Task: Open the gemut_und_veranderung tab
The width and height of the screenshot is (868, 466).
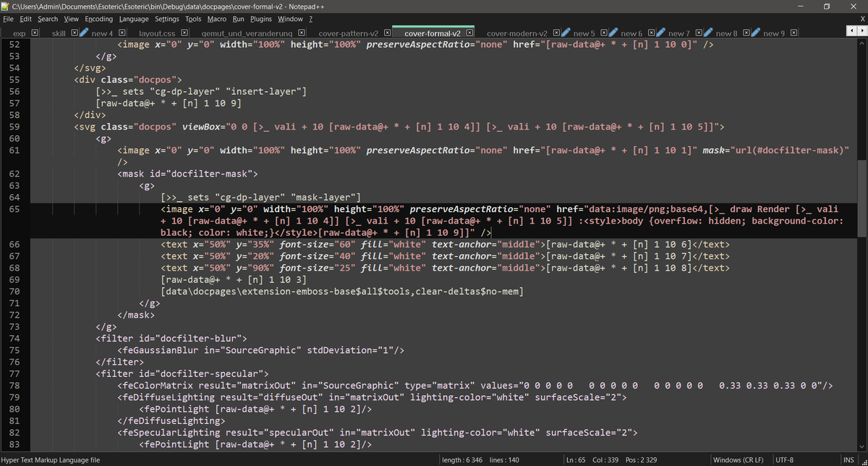Action: point(247,33)
